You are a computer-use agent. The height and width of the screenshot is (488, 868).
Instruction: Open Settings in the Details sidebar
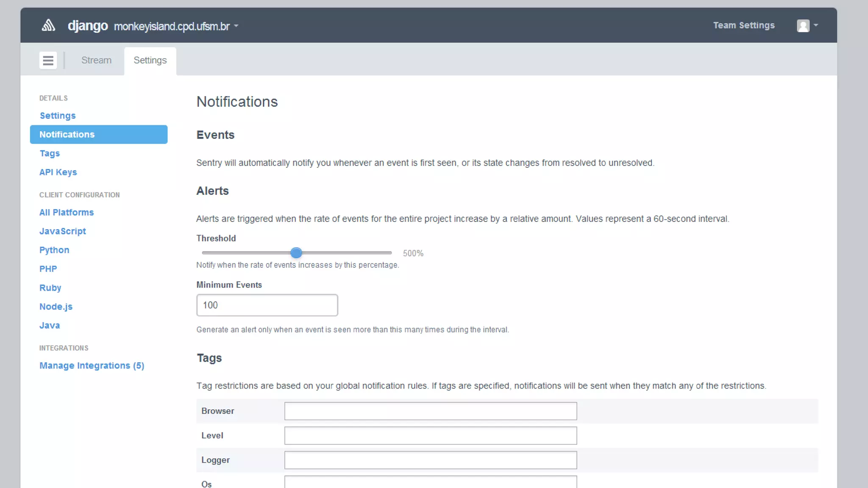click(58, 116)
